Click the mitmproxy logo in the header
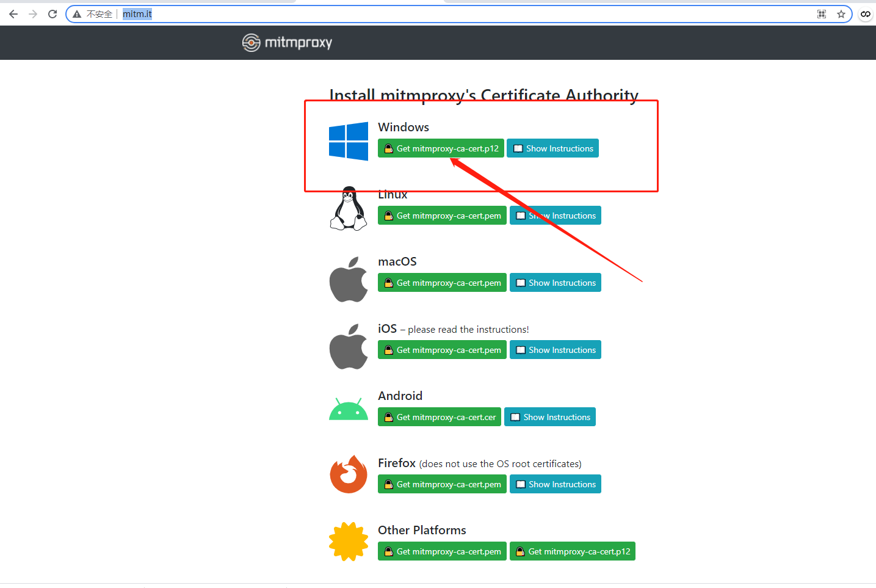This screenshot has height=588, width=876. click(x=287, y=42)
